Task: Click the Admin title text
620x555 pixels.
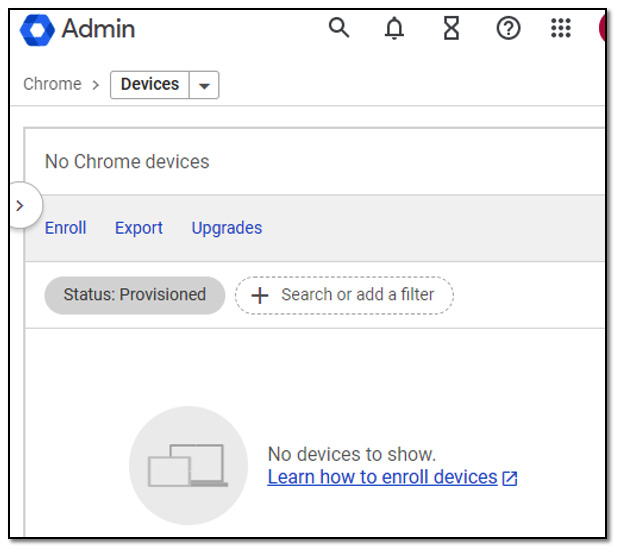Action: [98, 29]
